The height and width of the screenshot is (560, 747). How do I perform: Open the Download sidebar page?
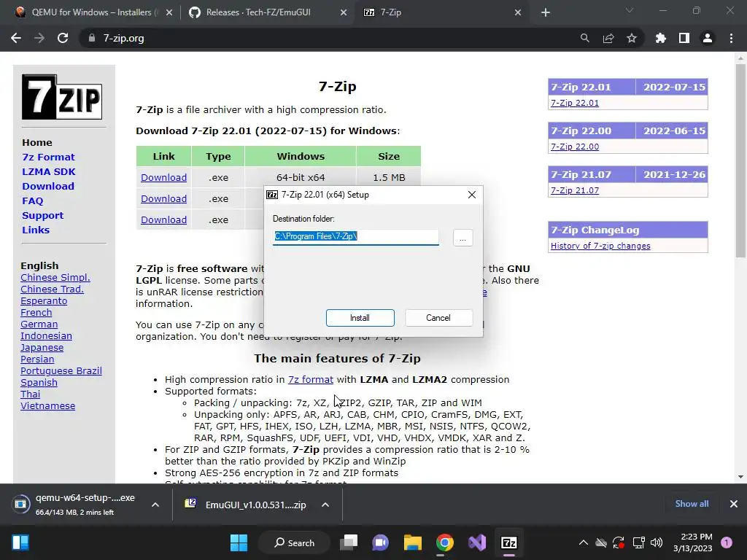[x=47, y=186]
